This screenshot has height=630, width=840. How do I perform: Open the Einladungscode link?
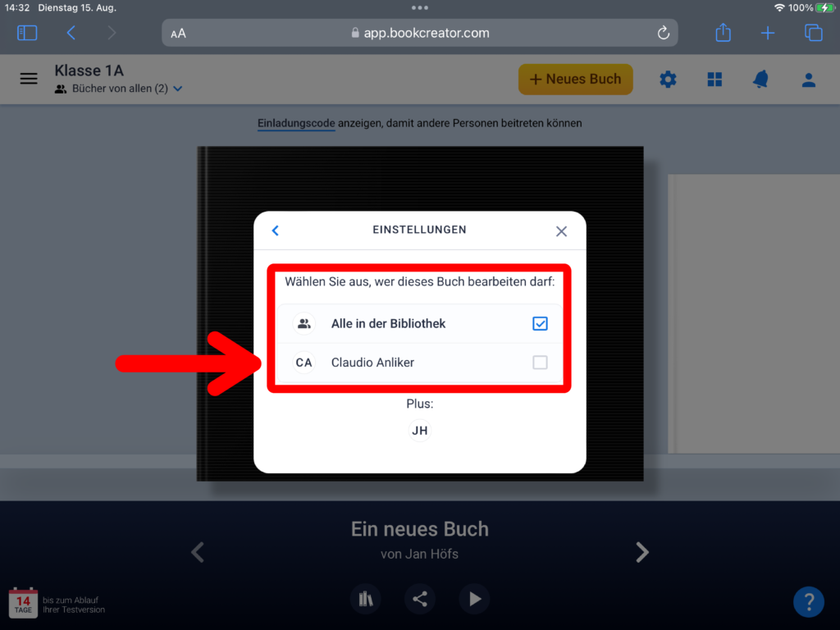tap(296, 123)
